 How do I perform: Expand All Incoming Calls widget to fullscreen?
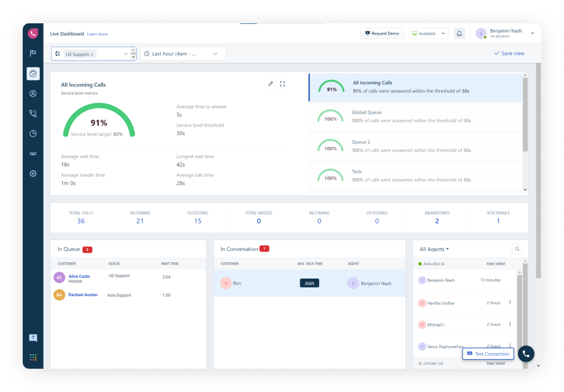(x=282, y=83)
